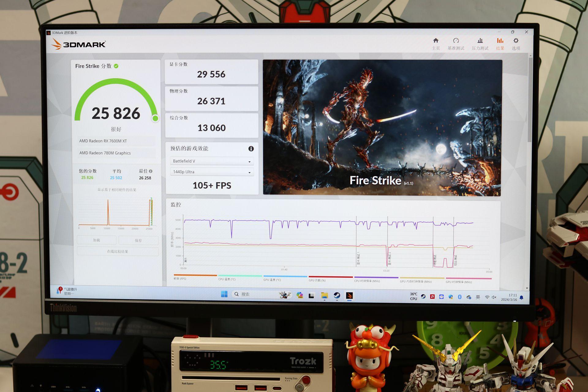The width and height of the screenshot is (588, 392).
Task: Click the 最佳 score 26 258
Action: click(145, 178)
